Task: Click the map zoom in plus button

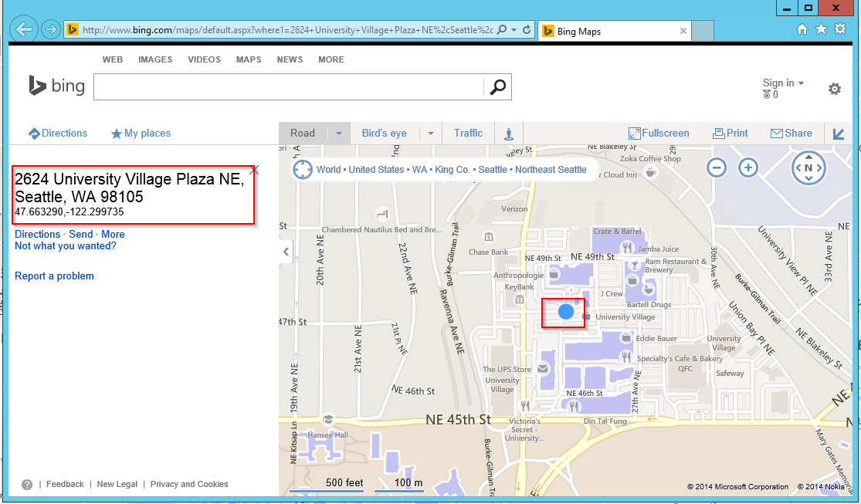Action: click(747, 167)
